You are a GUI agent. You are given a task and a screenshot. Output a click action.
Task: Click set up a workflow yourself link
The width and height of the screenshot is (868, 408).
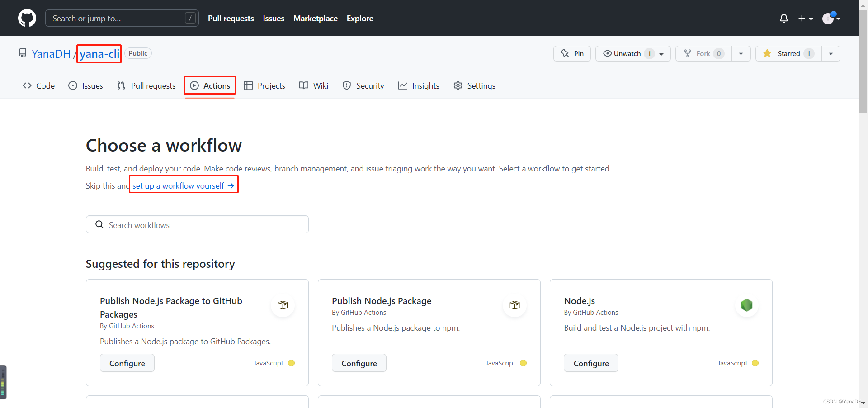(x=183, y=185)
